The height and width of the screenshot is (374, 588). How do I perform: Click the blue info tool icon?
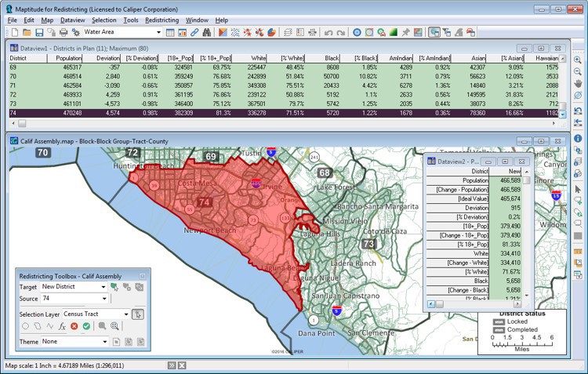[578, 138]
